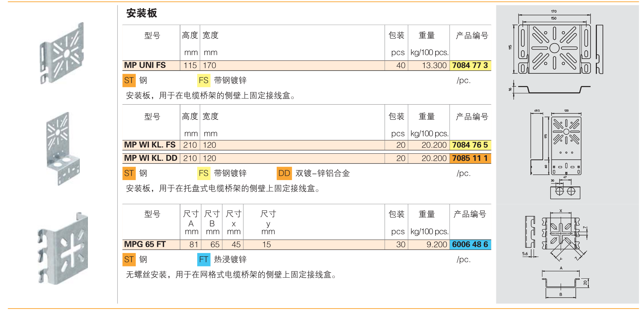The width and height of the screenshot is (644, 311).
Task: Select the MPG 65 FT model name
Action: click(145, 244)
